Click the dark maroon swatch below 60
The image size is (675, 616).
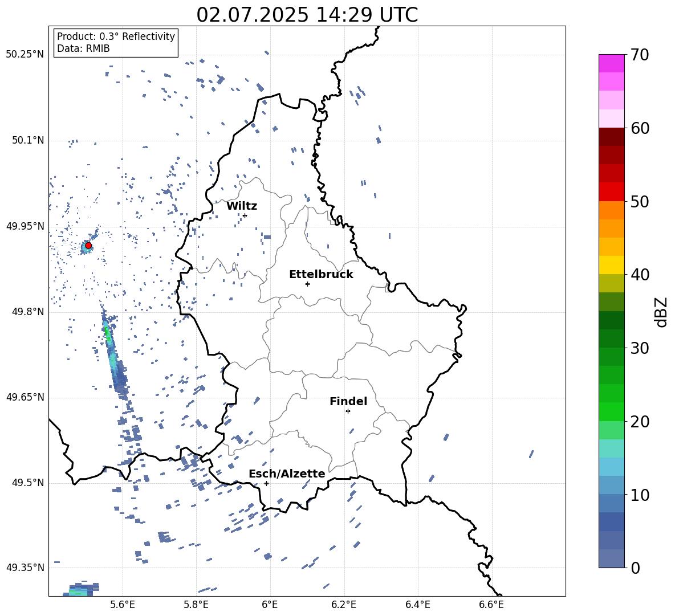(611, 137)
